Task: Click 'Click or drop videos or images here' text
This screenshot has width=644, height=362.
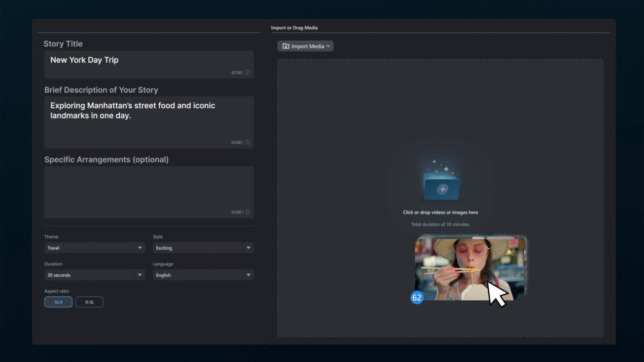Action: (440, 212)
